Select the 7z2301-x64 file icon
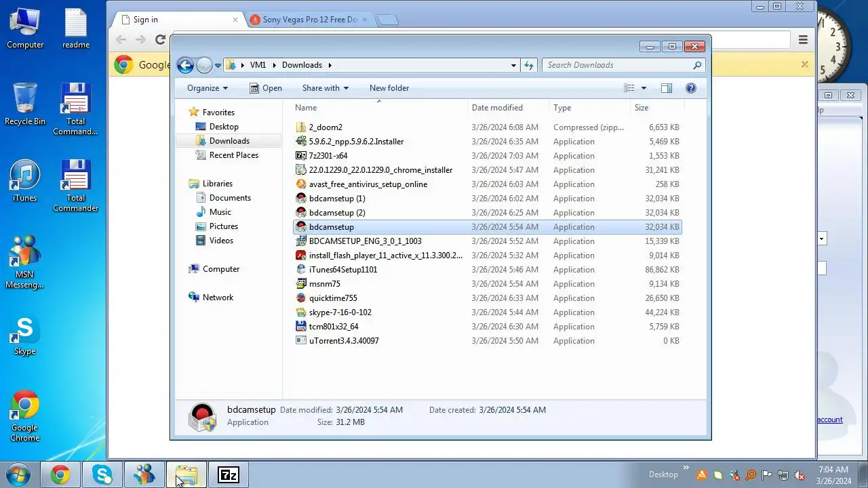The width and height of the screenshot is (868, 488). (x=301, y=156)
